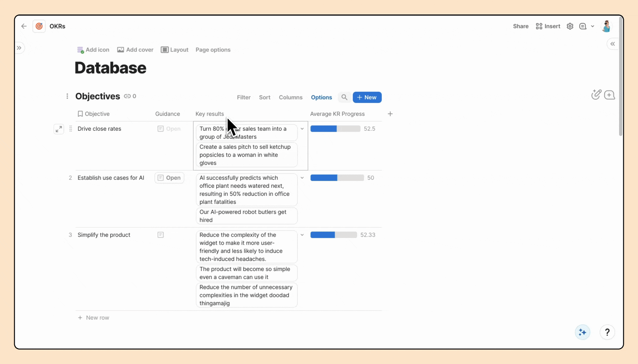Add a New row at the table bottom

(x=94, y=318)
